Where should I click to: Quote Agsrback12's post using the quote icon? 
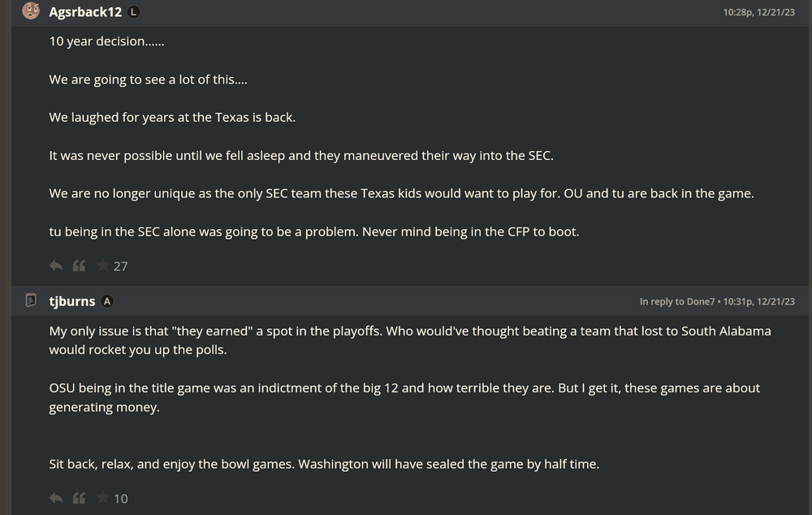(x=79, y=266)
